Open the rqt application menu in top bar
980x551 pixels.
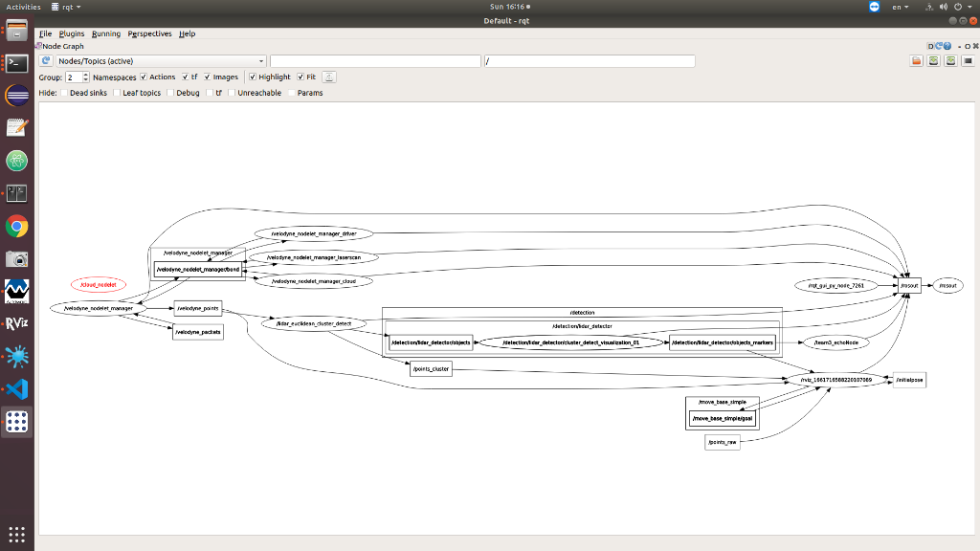[66, 7]
